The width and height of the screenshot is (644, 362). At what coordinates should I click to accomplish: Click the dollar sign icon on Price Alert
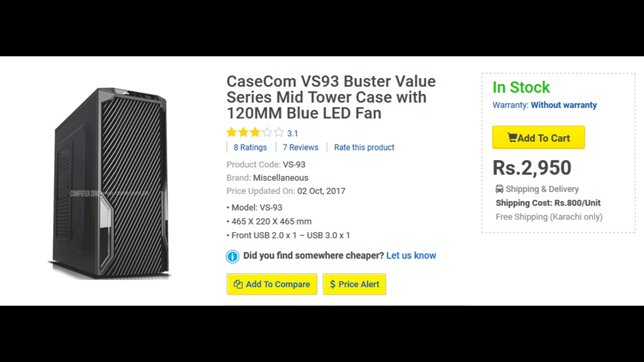point(333,284)
